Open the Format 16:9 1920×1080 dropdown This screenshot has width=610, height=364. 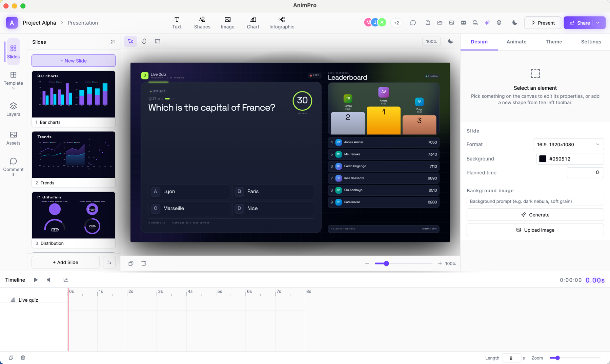pyautogui.click(x=568, y=144)
